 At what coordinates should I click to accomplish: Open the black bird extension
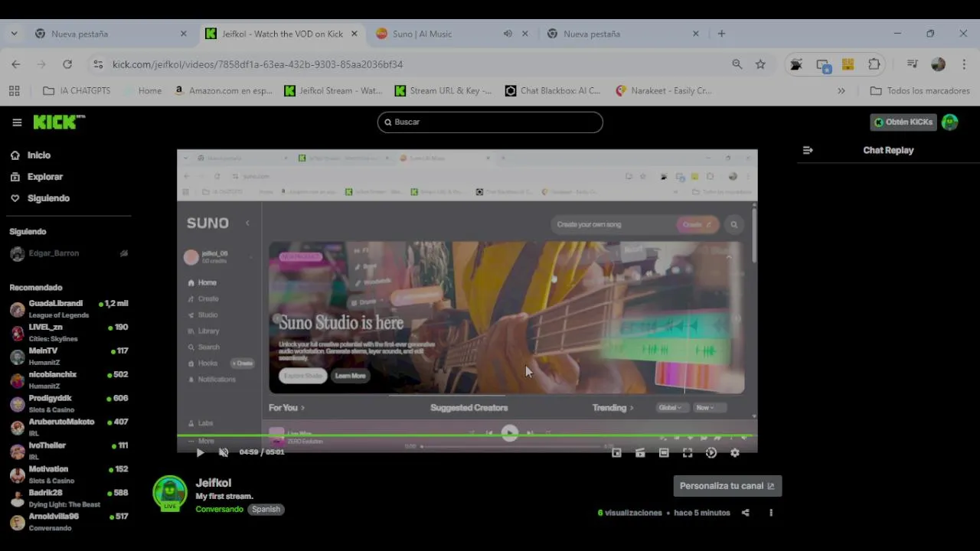[x=796, y=64]
